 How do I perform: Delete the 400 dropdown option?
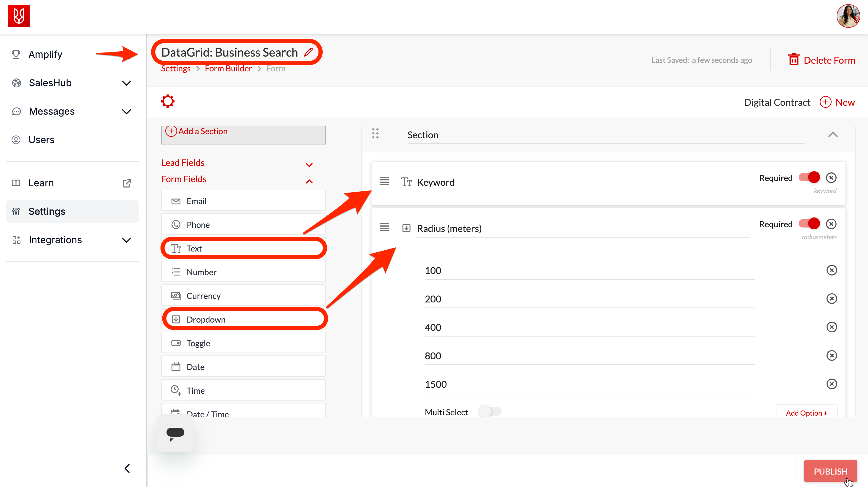831,327
